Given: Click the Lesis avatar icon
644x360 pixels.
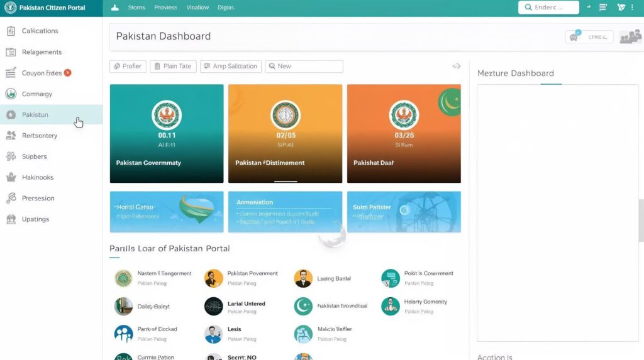Looking at the screenshot, I should pyautogui.click(x=214, y=334).
